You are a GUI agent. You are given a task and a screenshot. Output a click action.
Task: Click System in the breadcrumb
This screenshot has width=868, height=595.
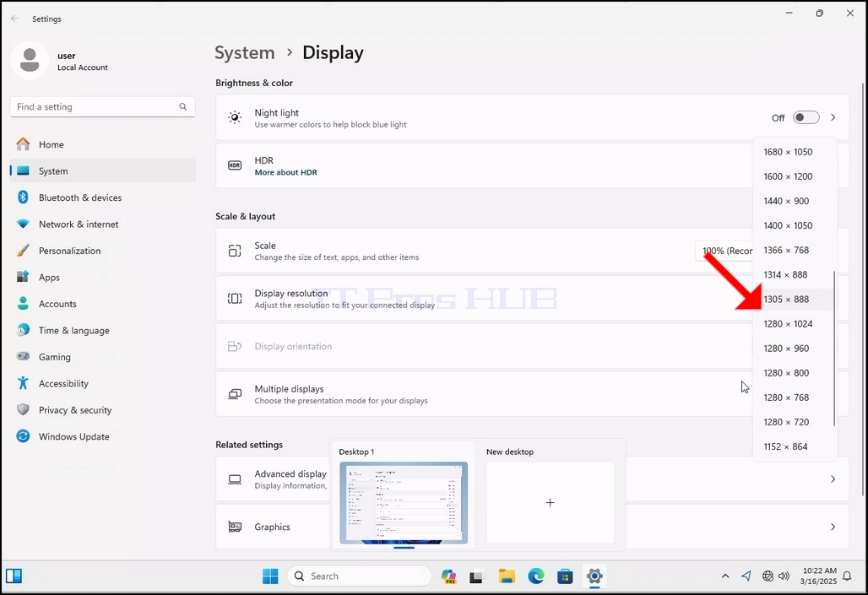point(245,52)
